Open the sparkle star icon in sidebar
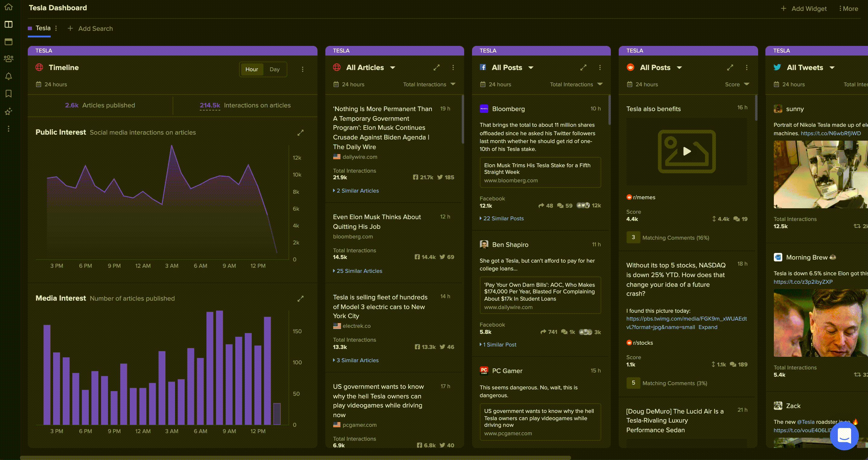The image size is (868, 460). point(8,111)
